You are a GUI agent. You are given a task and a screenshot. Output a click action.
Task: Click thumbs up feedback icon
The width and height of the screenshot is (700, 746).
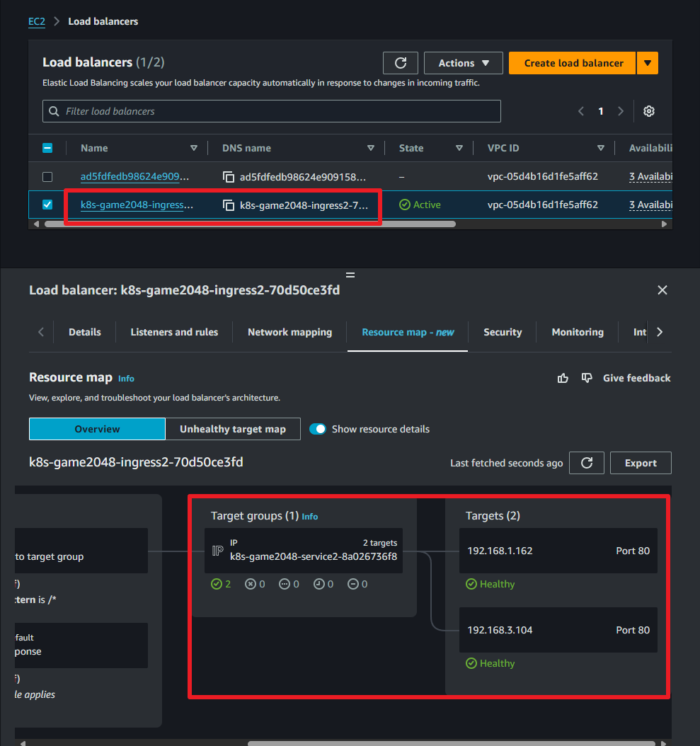pos(563,378)
